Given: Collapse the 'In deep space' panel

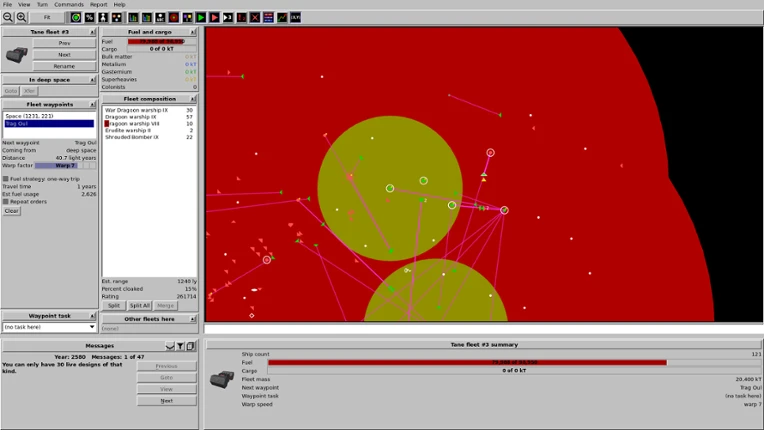Looking at the screenshot, I should [93, 79].
